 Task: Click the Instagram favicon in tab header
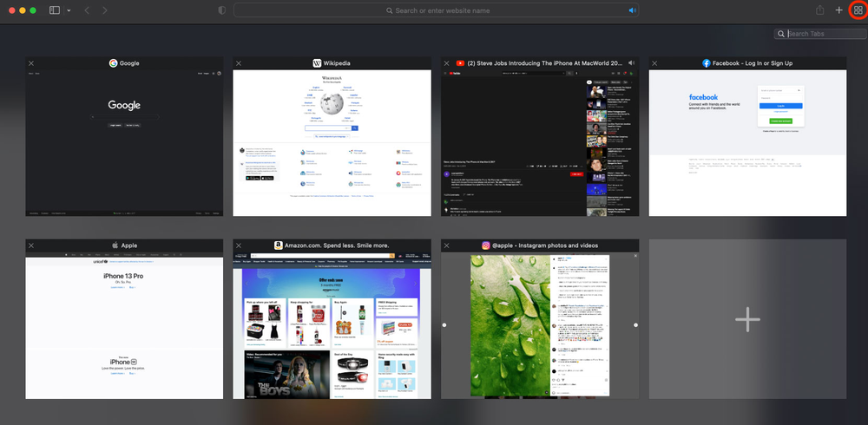[x=485, y=245]
